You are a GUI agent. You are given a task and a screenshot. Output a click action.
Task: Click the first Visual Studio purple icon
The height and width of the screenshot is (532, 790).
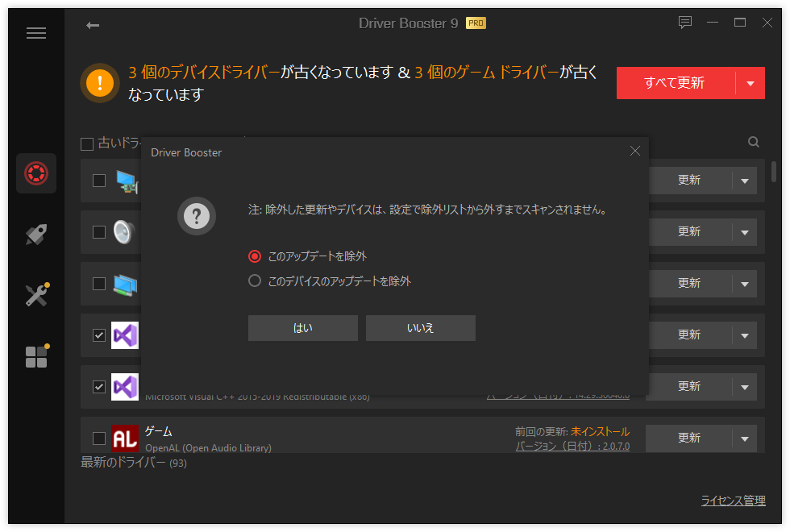125,335
